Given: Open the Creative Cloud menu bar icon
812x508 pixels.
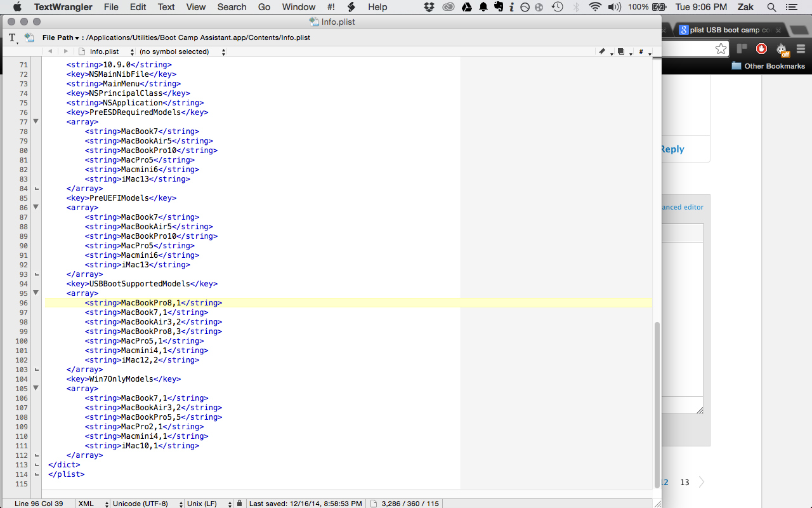Looking at the screenshot, I should point(449,7).
